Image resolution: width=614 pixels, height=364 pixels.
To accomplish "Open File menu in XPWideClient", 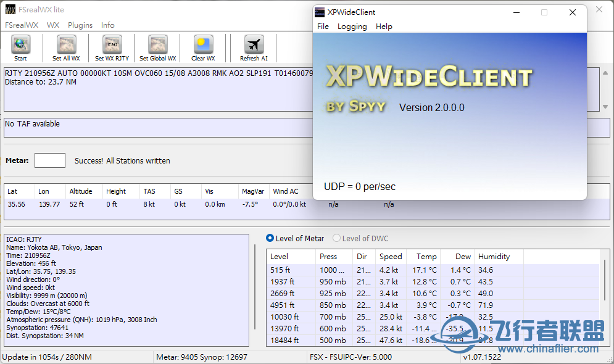I will point(323,27).
